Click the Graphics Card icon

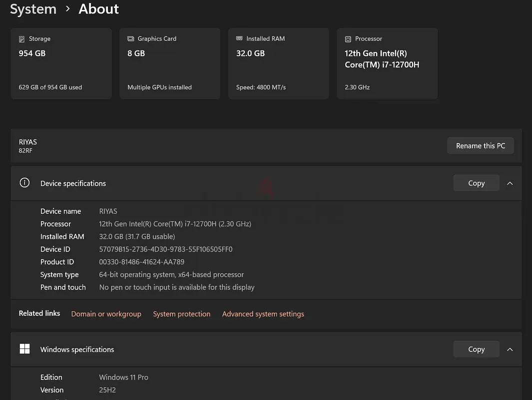tap(130, 38)
